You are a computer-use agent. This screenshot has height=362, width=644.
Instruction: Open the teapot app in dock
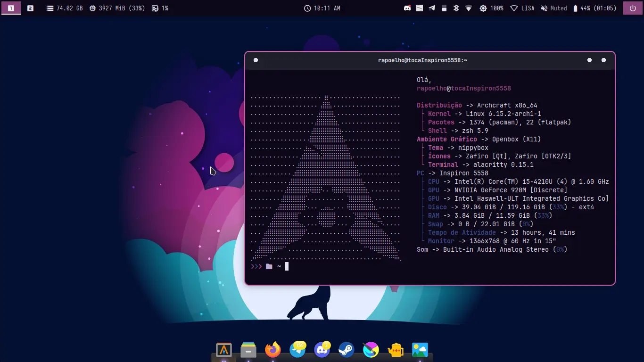(396, 350)
